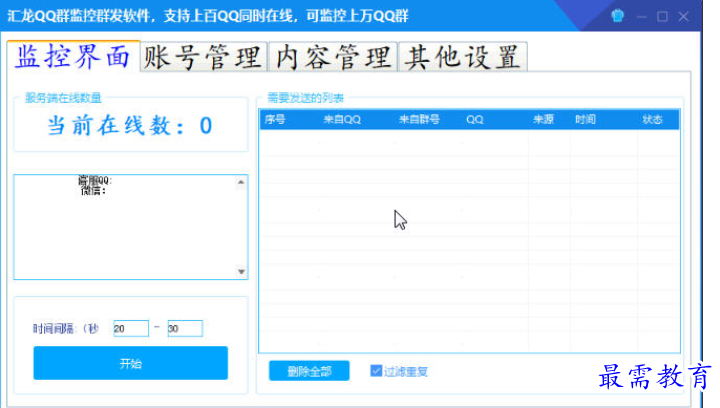Focus the minimum interval field showing 20
Screen dimensions: 720x408
[x=131, y=328]
